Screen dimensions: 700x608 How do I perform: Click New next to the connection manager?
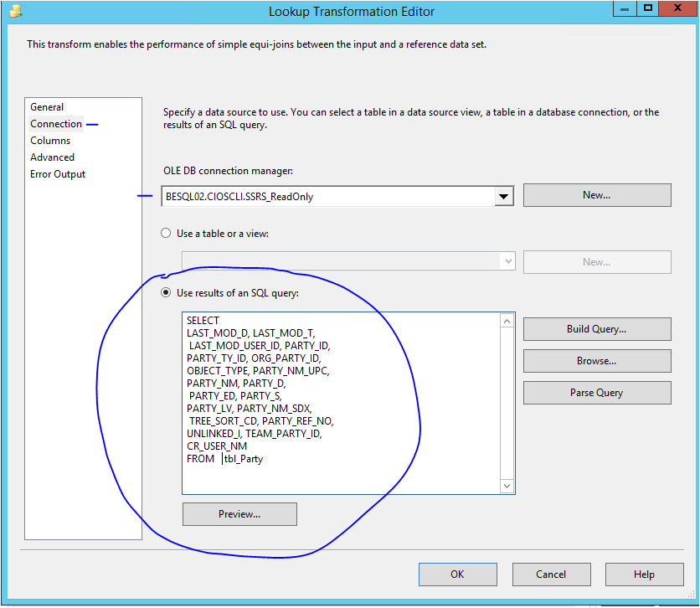[597, 195]
